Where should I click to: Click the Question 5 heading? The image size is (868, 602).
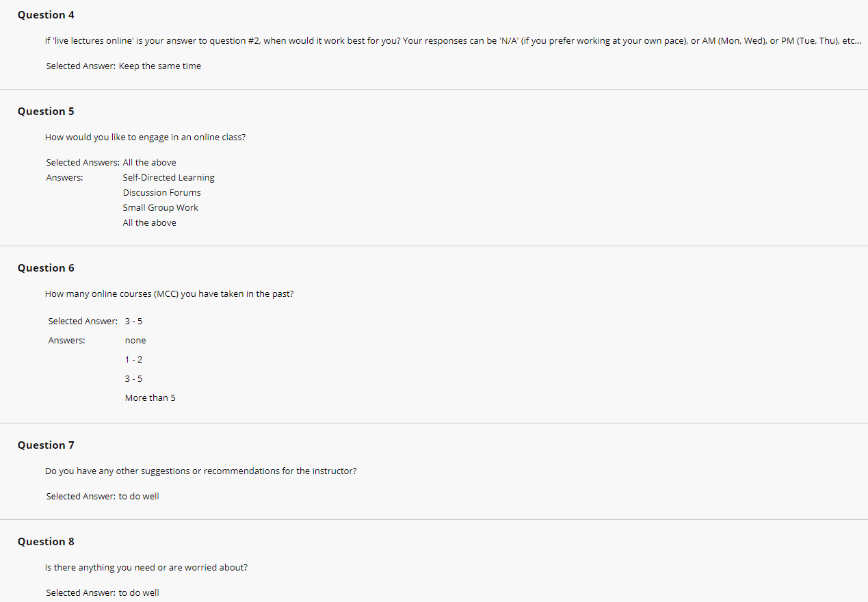46,112
